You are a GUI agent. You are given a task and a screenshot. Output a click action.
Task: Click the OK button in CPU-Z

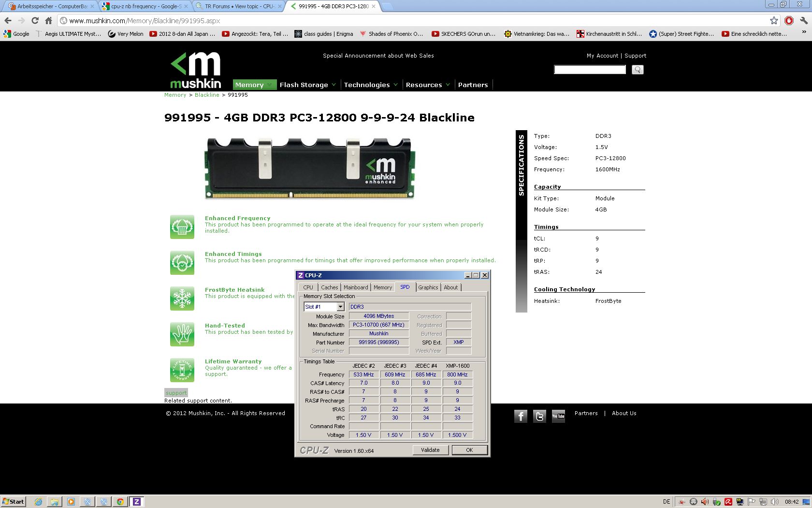(x=469, y=450)
